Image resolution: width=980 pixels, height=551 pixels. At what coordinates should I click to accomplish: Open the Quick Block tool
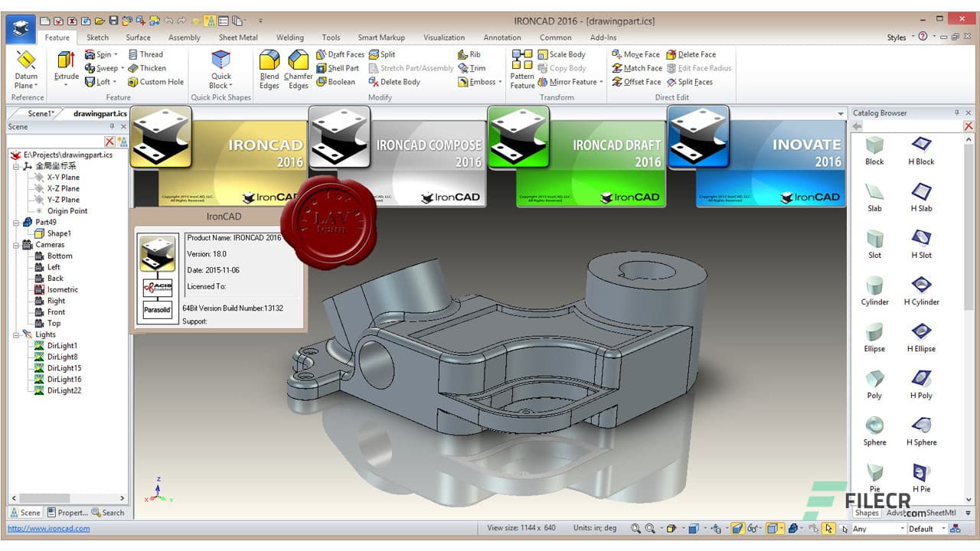pyautogui.click(x=221, y=67)
